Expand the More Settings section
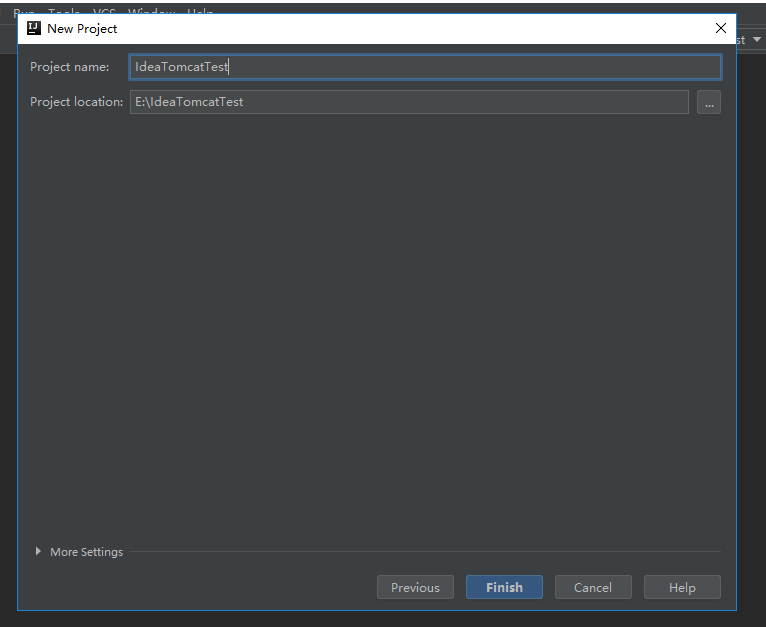 pos(38,551)
